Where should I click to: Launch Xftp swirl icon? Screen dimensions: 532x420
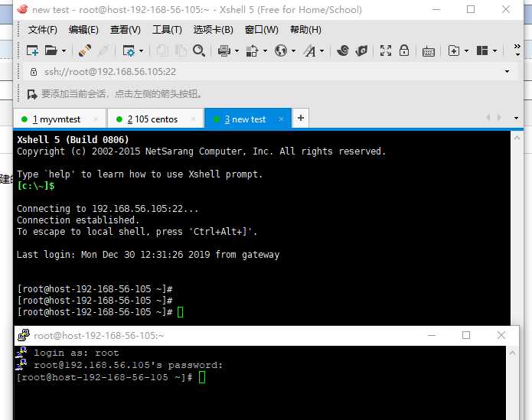343,50
